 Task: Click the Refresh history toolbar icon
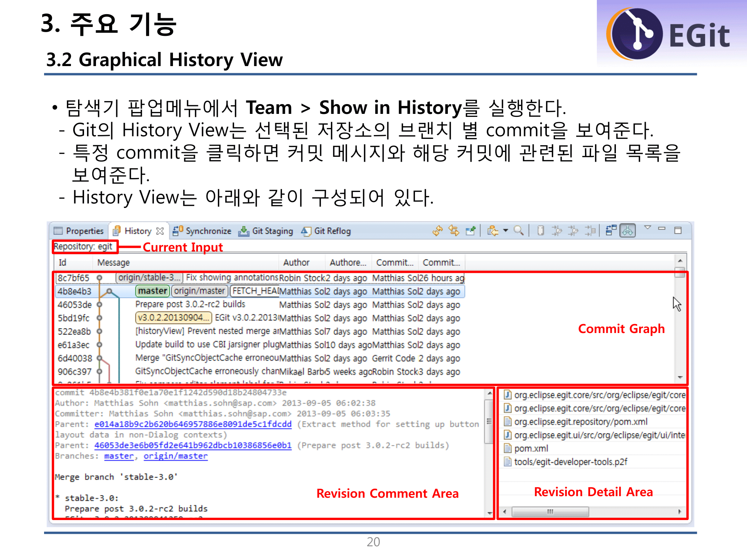pyautogui.click(x=437, y=231)
